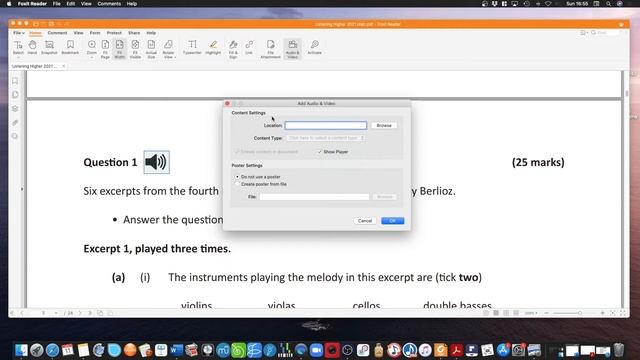Expand the Rotate View dropdown arrow
Viewport: 640px width, 360px height.
coord(175,58)
